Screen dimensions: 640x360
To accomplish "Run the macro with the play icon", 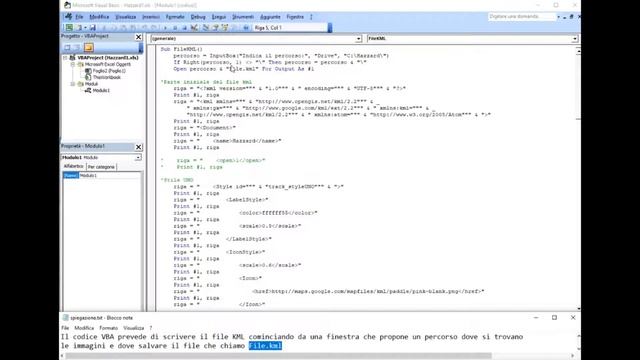I will click(165, 28).
